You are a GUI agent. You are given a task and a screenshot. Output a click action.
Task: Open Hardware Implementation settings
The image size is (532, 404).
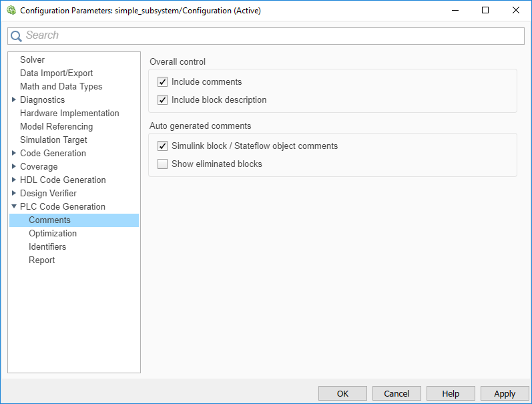69,114
